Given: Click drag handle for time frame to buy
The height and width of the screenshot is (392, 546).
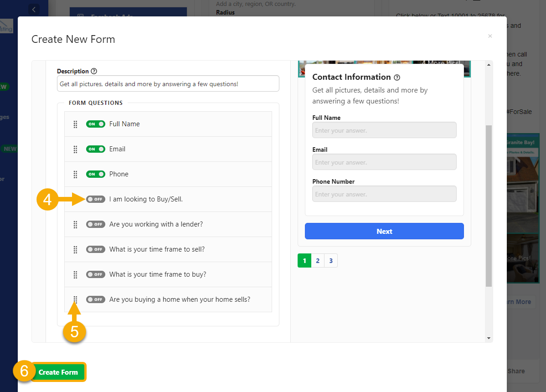Looking at the screenshot, I should click(76, 274).
